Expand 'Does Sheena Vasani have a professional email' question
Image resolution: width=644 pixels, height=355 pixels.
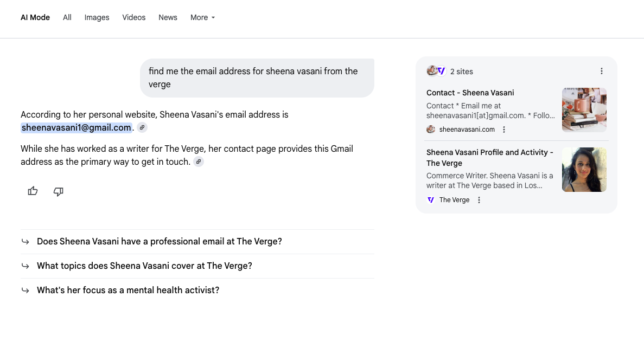(x=159, y=241)
